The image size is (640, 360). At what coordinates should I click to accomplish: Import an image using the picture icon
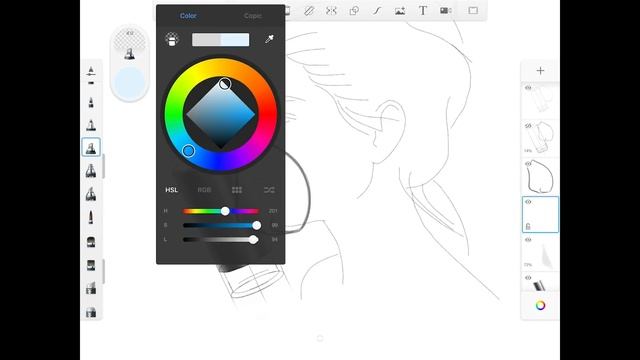400,11
